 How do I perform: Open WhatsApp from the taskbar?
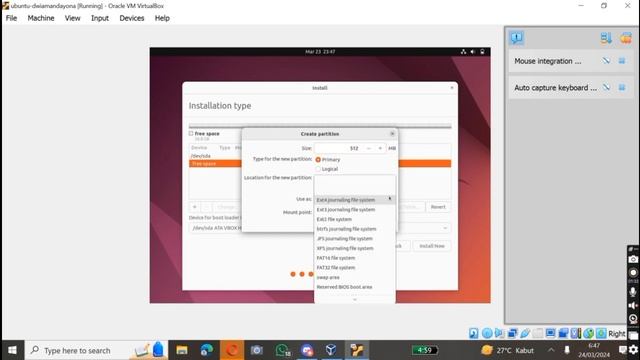tap(282, 350)
